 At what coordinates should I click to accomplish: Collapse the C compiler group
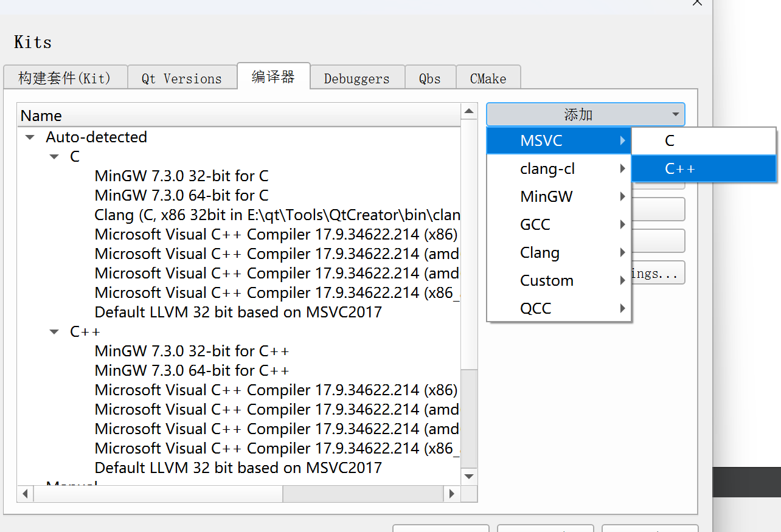click(x=54, y=156)
